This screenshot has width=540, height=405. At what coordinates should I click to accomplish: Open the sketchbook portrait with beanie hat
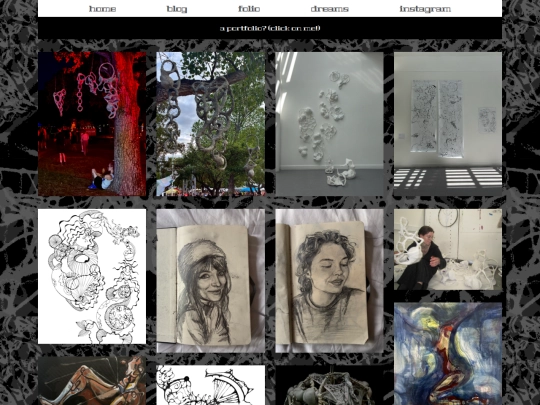211,281
